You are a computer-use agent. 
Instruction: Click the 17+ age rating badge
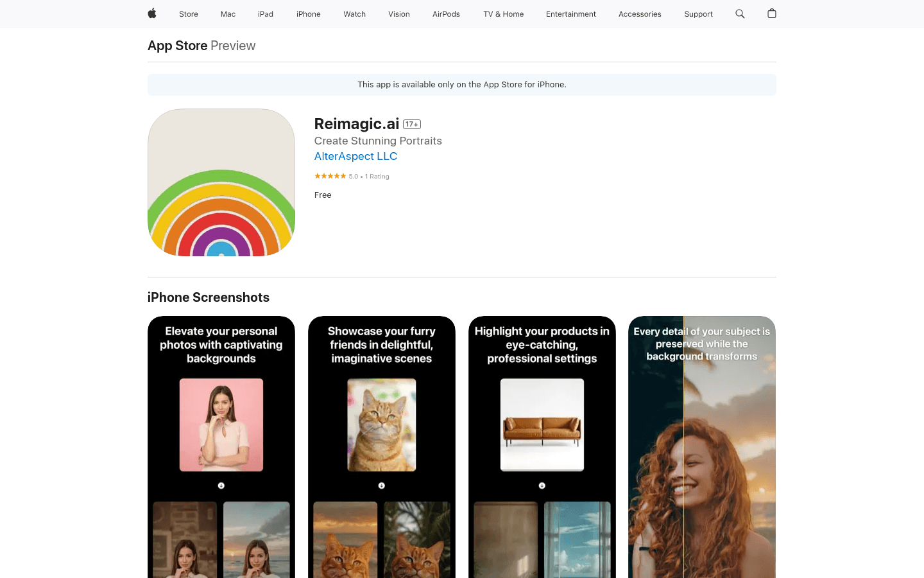(412, 124)
